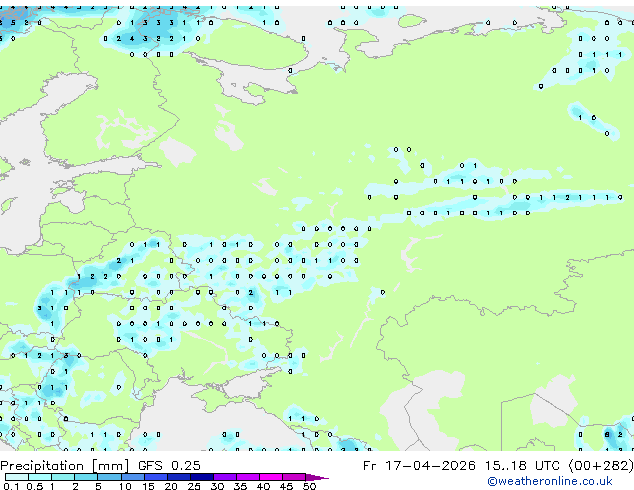Click the '35' legend scale label
This screenshot has width=634, height=490.
point(240,486)
